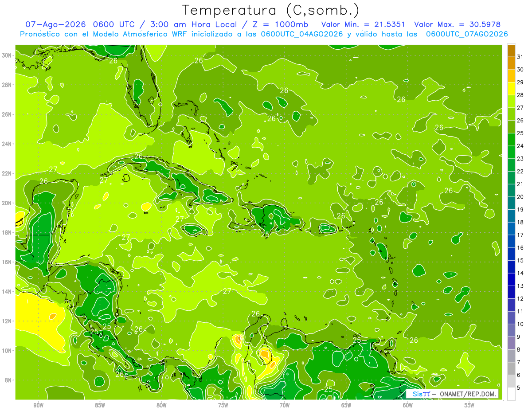Click the "30" color scale label

(x=520, y=70)
